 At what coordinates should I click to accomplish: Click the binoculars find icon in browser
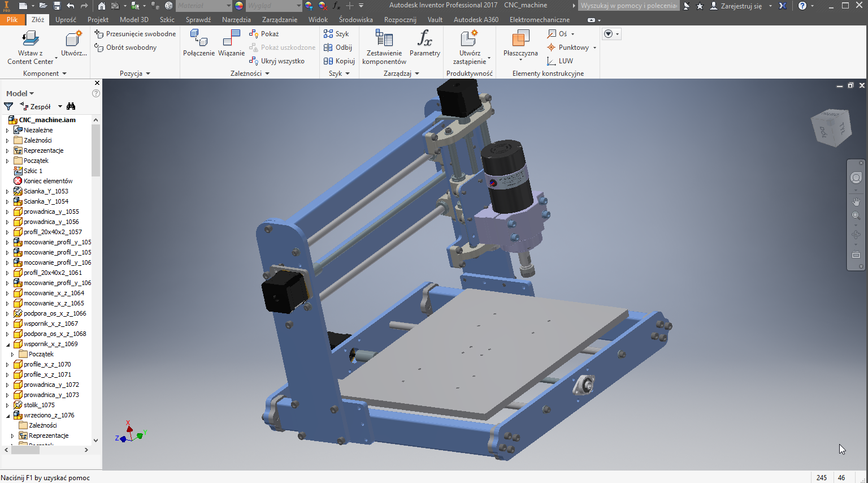pyautogui.click(x=71, y=106)
